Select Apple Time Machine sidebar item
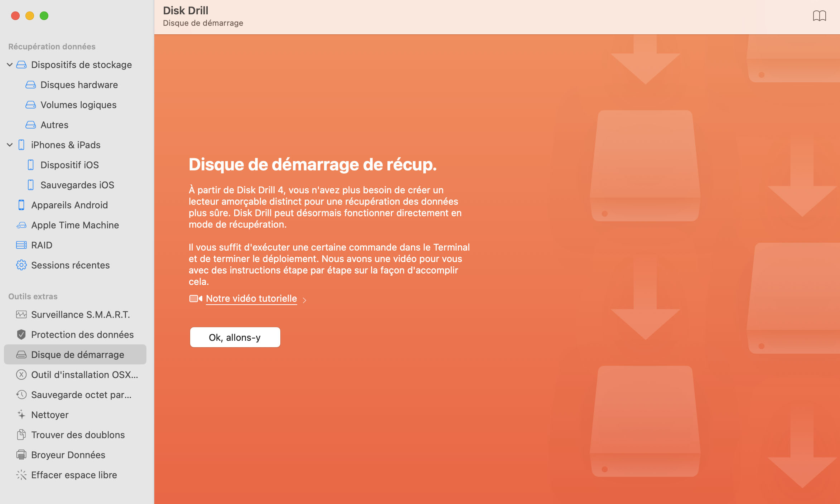Viewport: 840px width, 504px height. tap(74, 224)
